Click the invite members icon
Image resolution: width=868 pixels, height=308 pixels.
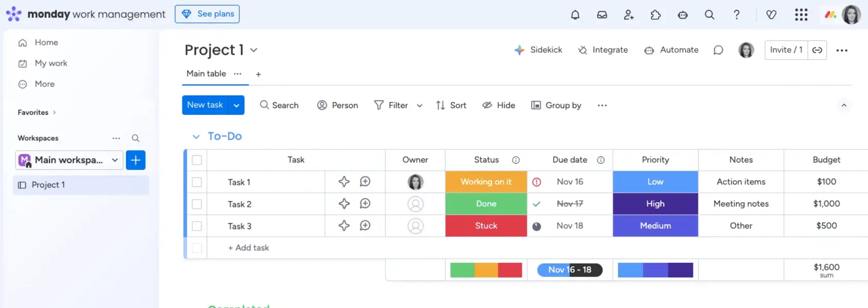click(629, 15)
